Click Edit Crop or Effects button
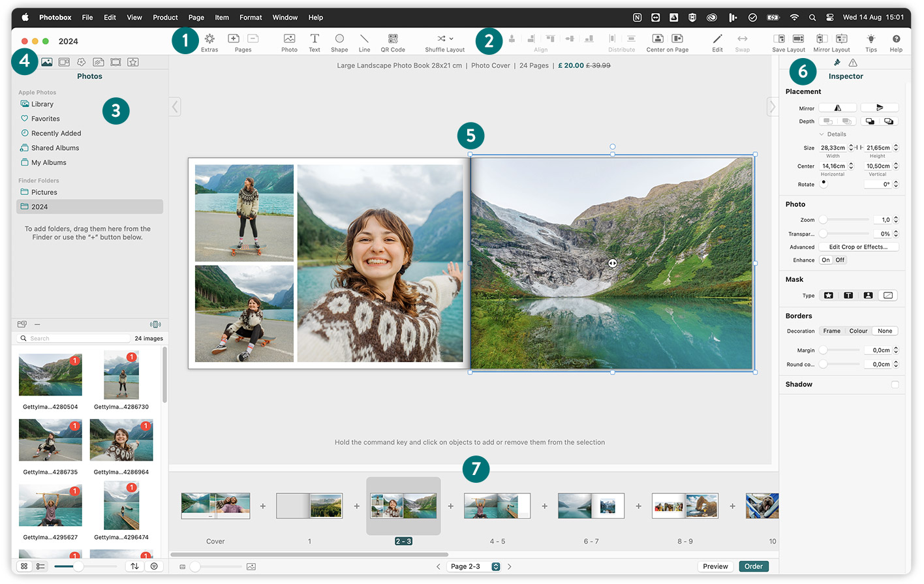 (857, 247)
